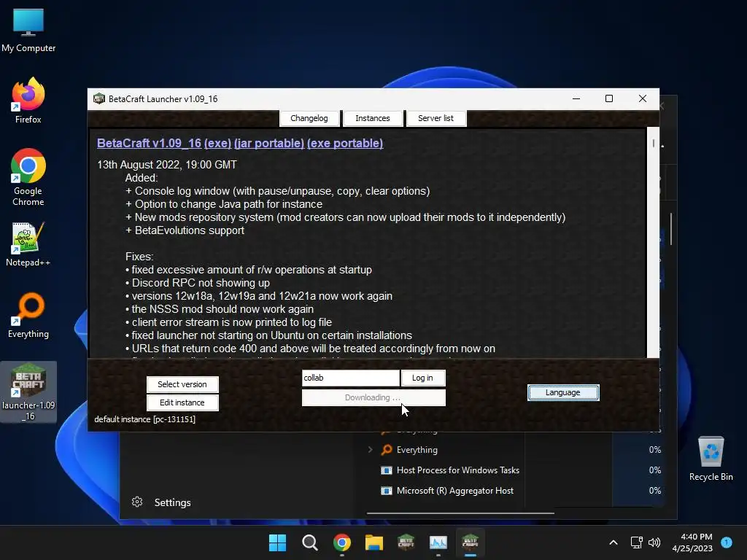Image resolution: width=747 pixels, height=560 pixels.
Task: Click the Select version button
Action: [x=182, y=384]
